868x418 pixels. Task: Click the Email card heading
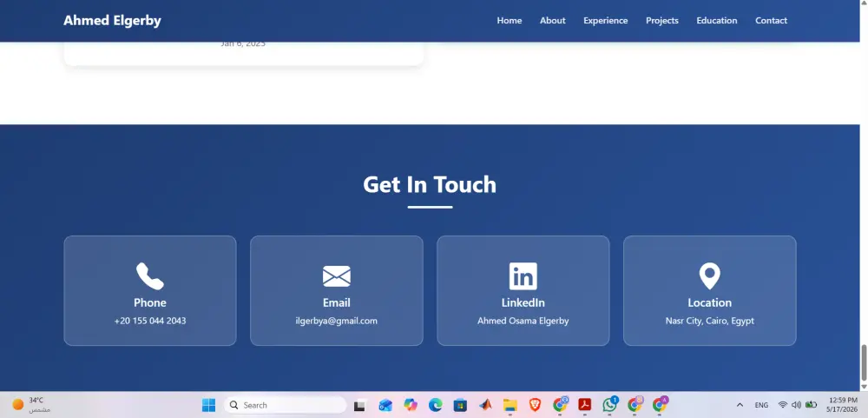coord(337,302)
